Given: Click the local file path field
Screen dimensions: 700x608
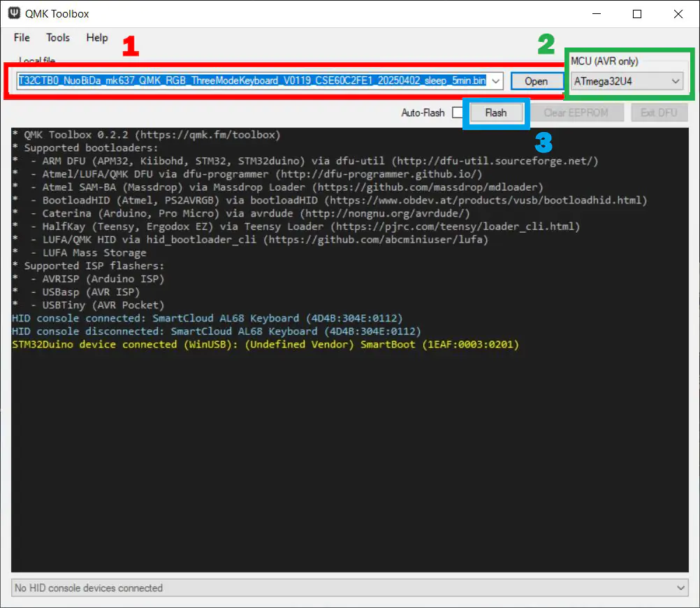Looking at the screenshot, I should click(x=251, y=81).
